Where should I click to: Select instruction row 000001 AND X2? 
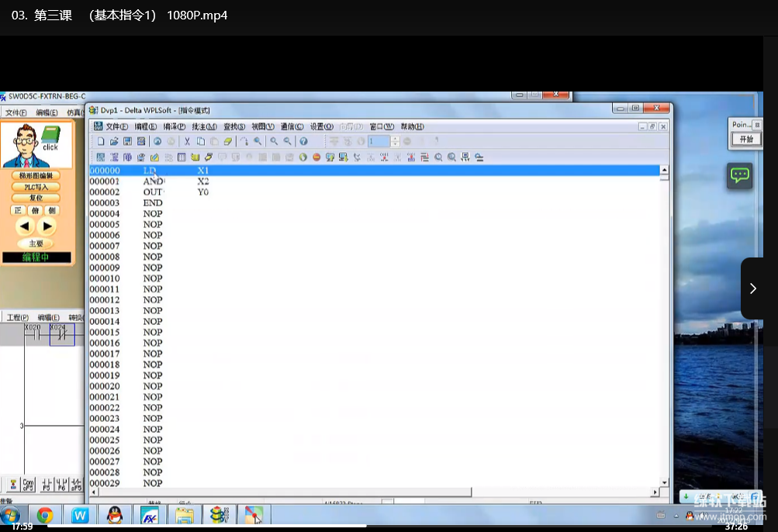374,181
